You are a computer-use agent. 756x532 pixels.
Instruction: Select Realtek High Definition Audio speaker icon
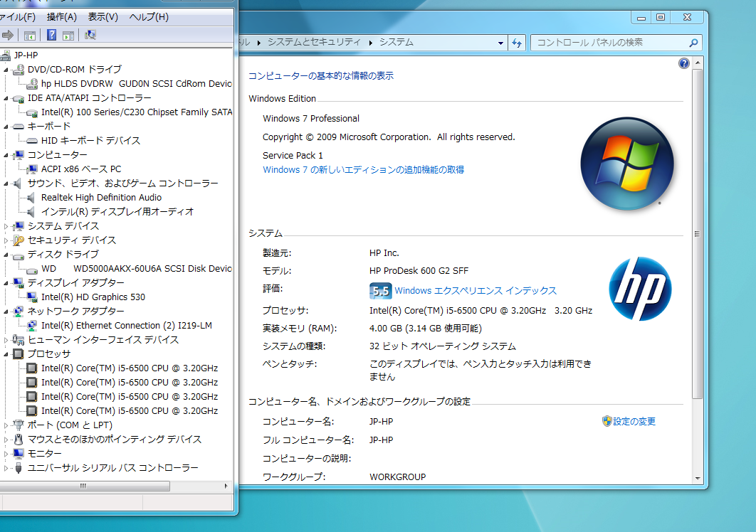(x=32, y=198)
